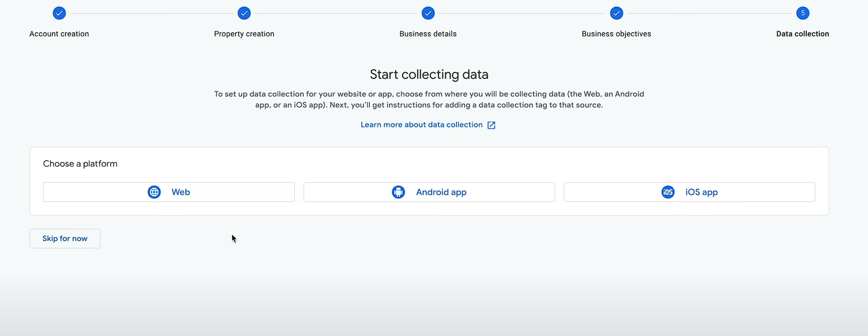Click the Web globe icon

click(x=154, y=192)
